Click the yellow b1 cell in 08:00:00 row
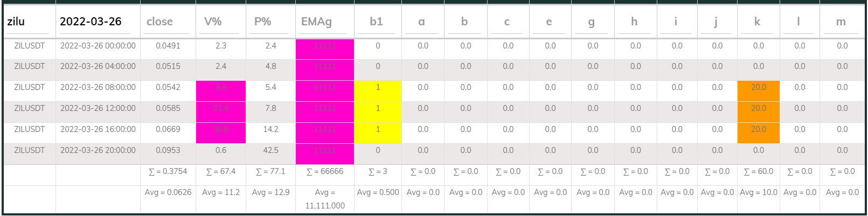The height and width of the screenshot is (216, 868). [378, 88]
